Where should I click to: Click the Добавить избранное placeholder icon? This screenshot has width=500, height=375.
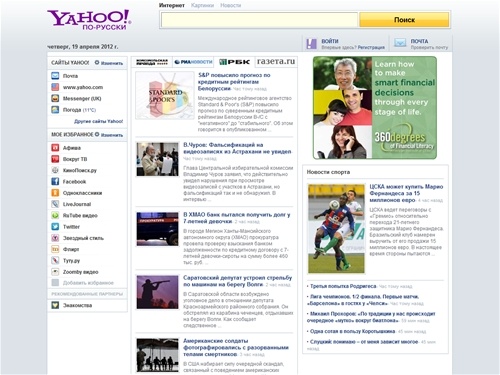(55, 283)
